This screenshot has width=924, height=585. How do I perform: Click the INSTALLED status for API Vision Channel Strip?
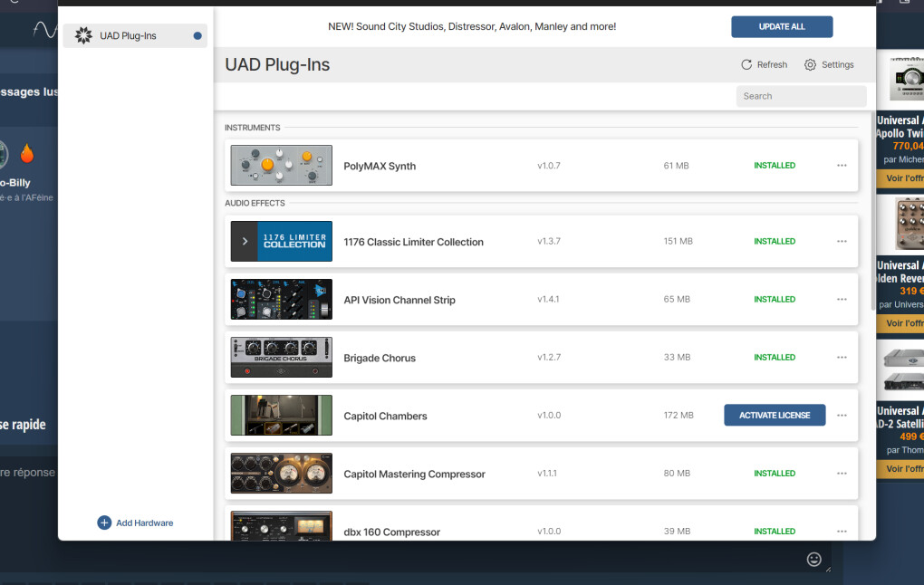(x=775, y=299)
